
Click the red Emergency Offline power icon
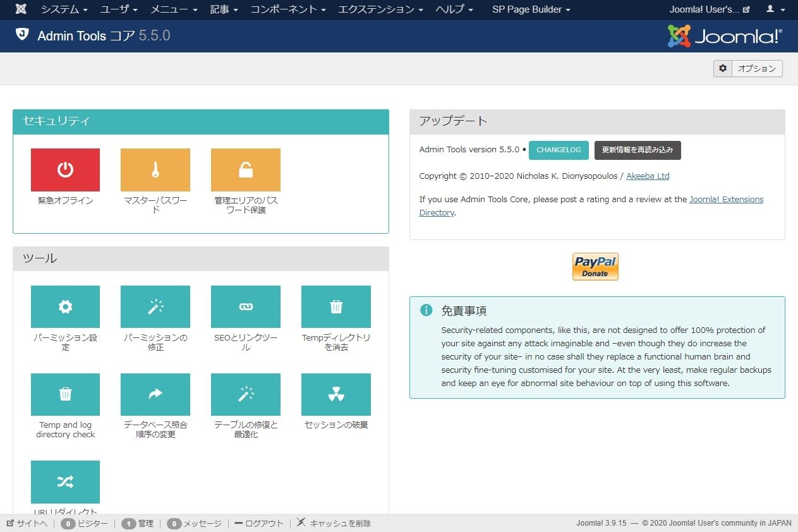pyautogui.click(x=65, y=170)
